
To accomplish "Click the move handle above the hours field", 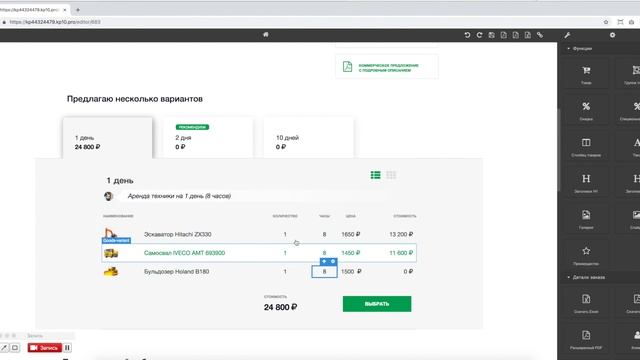I will (x=324, y=261).
